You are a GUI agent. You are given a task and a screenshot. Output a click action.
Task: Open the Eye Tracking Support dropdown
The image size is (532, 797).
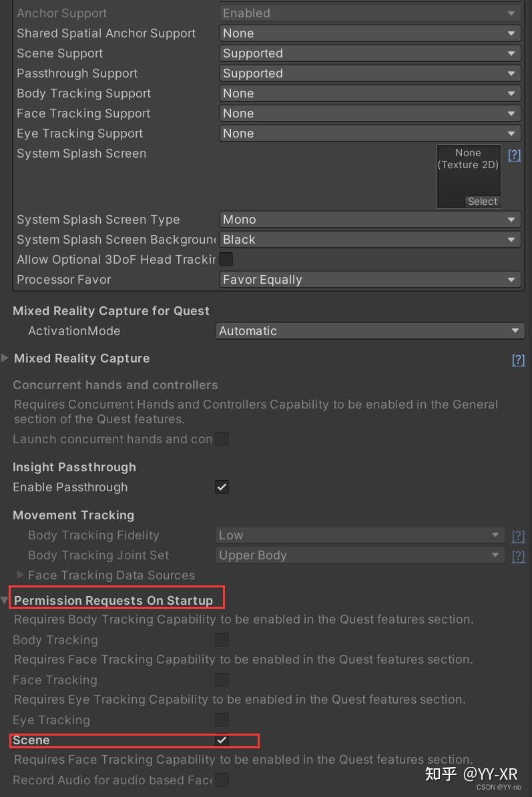pos(370,133)
